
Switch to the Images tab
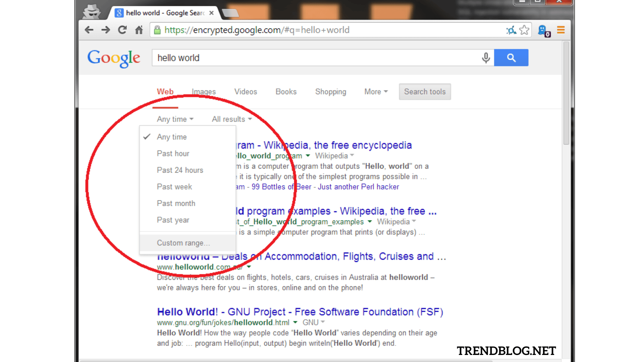coord(204,92)
